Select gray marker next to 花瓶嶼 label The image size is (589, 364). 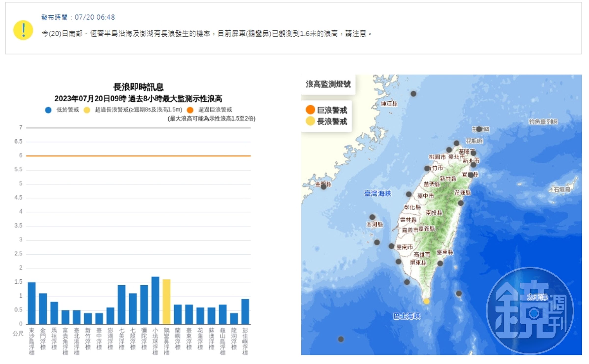pyautogui.click(x=456, y=143)
